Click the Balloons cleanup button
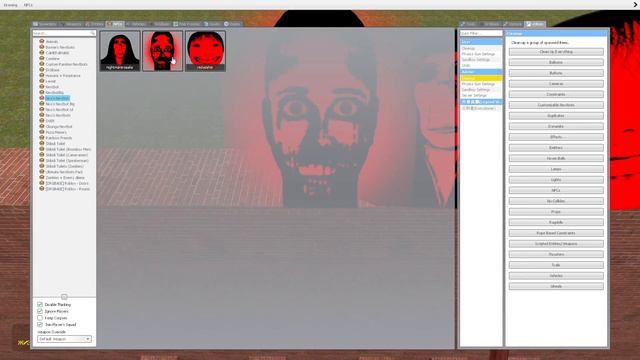Viewport: 640px width, 360px height. 556,62
